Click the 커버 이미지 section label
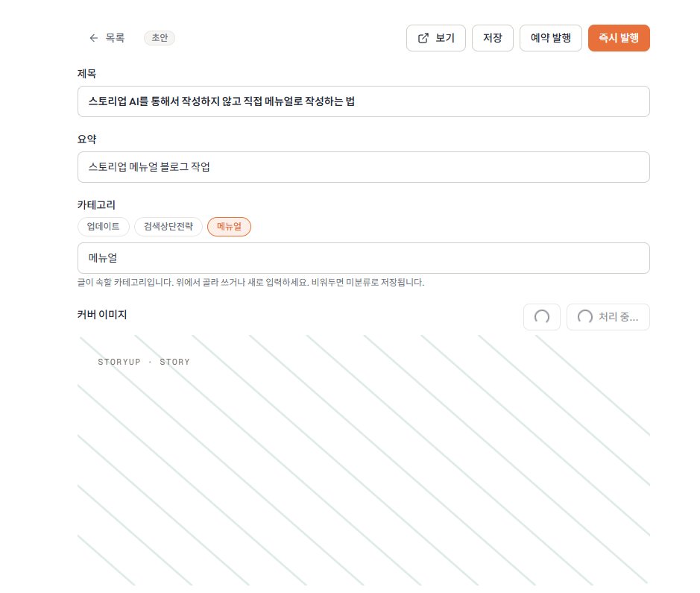This screenshot has width=700, height=593. pyautogui.click(x=102, y=315)
